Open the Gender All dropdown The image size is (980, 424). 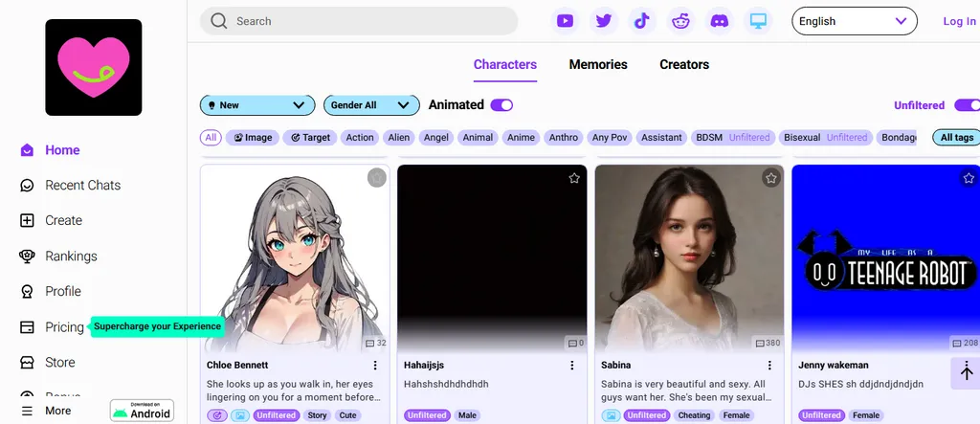[x=371, y=105]
